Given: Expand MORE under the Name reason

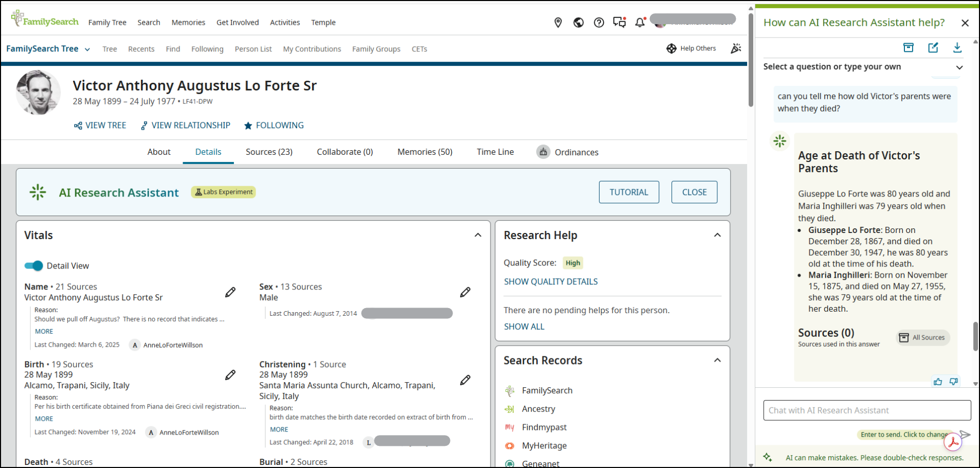Looking at the screenshot, I should tap(44, 331).
